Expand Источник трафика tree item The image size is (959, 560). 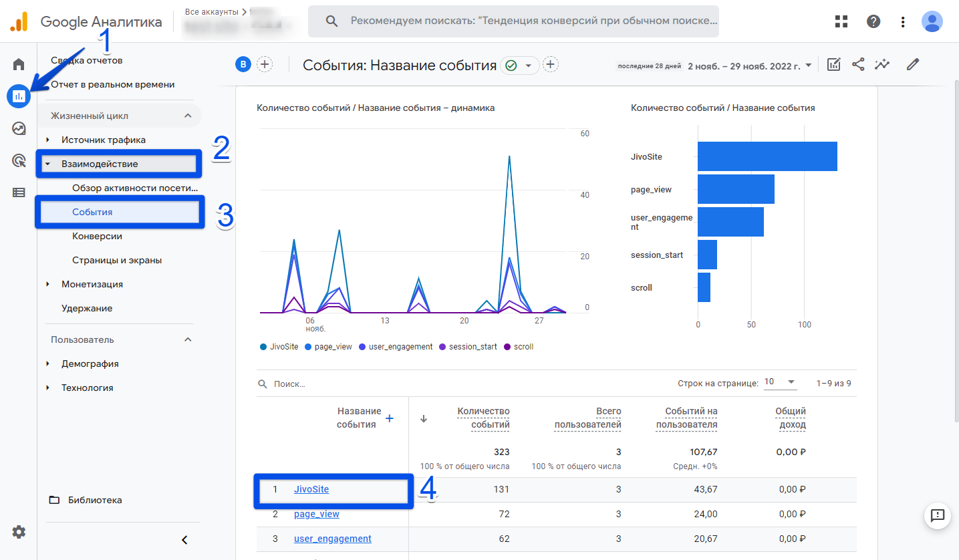47,140
